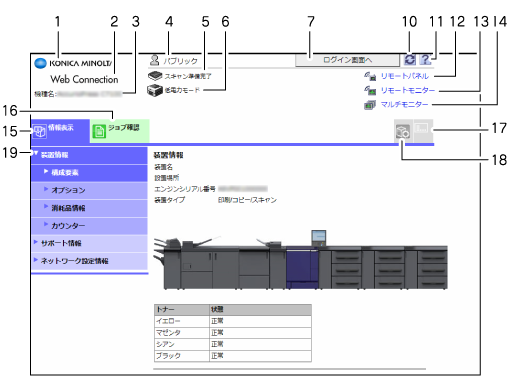
Task: Click the Konica Minolta logo
Action: coord(73,63)
